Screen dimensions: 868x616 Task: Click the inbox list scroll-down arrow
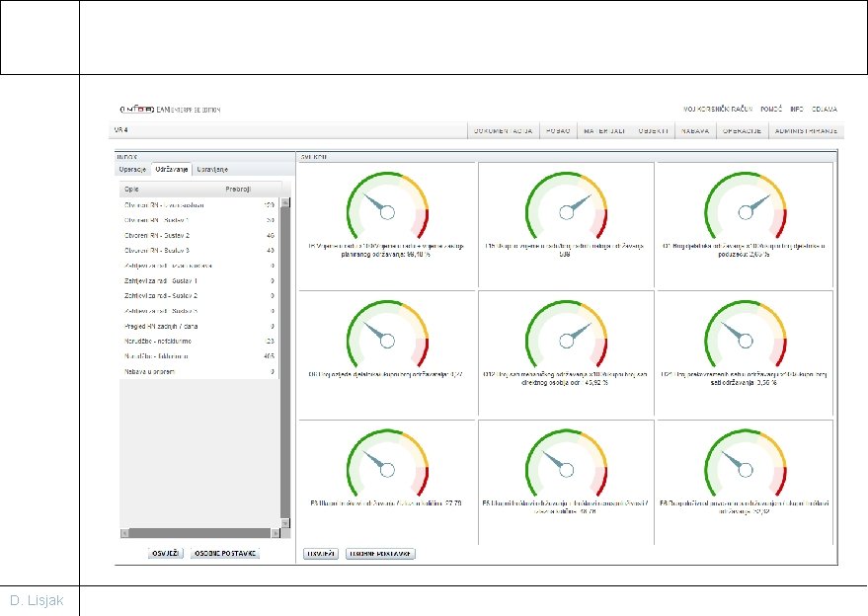(285, 523)
